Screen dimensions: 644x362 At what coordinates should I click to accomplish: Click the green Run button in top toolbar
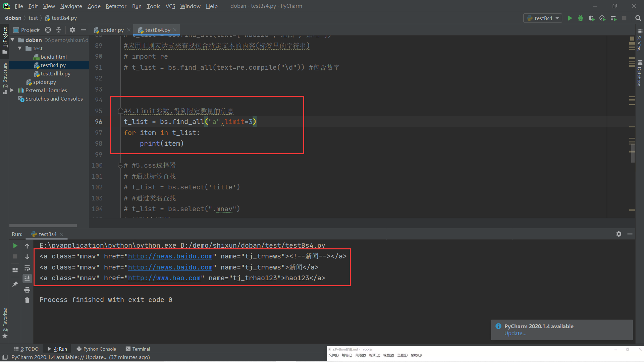click(x=570, y=18)
